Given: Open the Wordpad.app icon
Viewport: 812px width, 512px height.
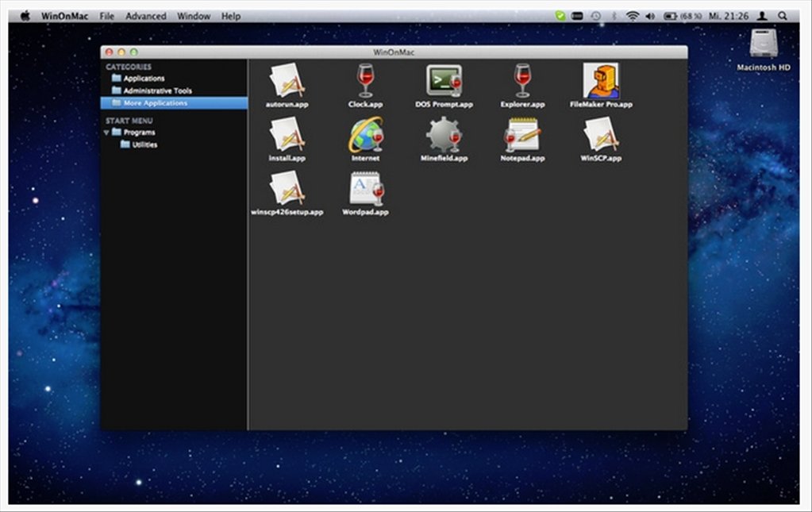Looking at the screenshot, I should 366,188.
